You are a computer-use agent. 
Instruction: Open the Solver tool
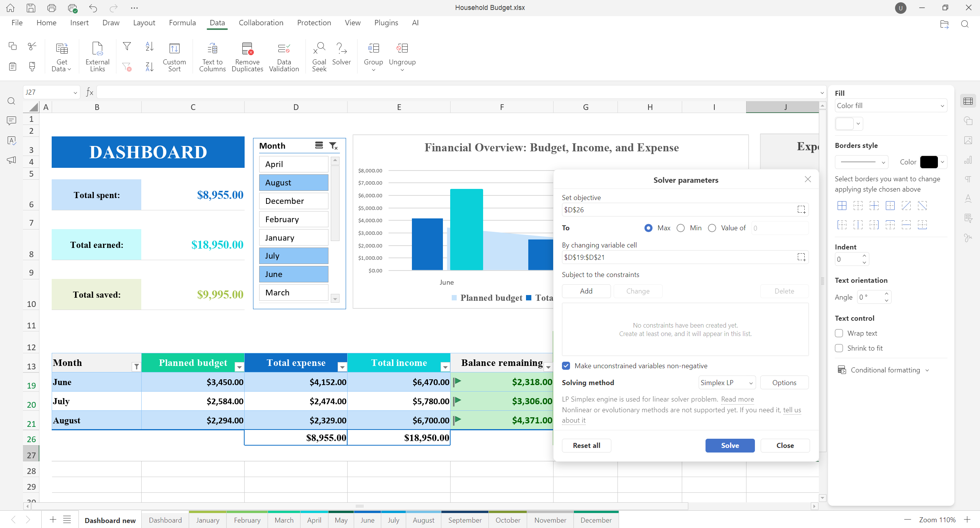click(341, 56)
